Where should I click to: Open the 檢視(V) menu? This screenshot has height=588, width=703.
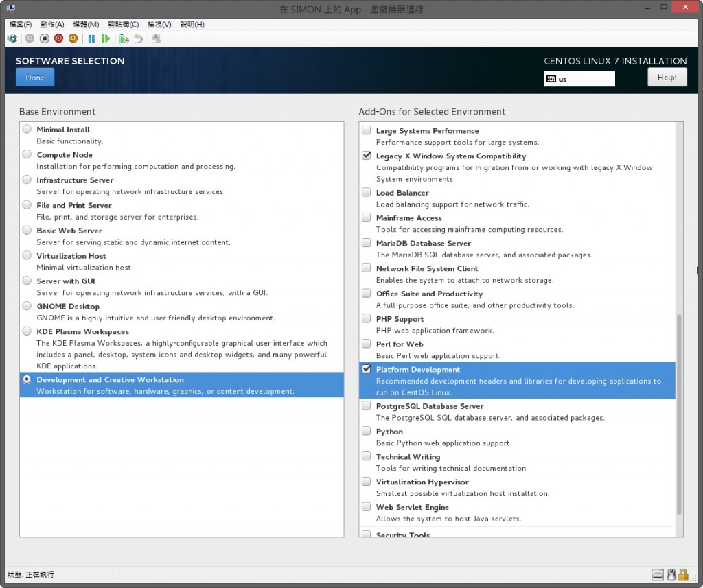pyautogui.click(x=159, y=24)
